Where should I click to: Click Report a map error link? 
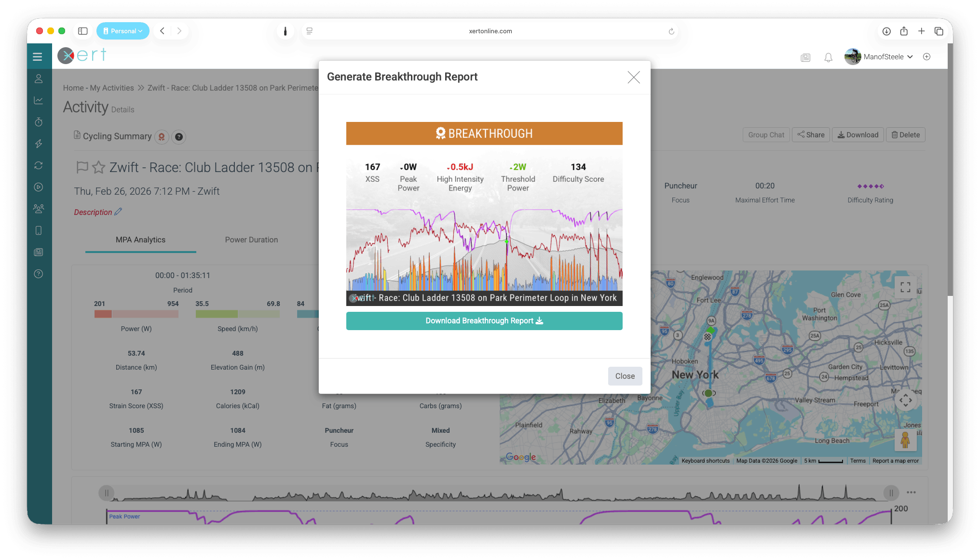tap(896, 461)
